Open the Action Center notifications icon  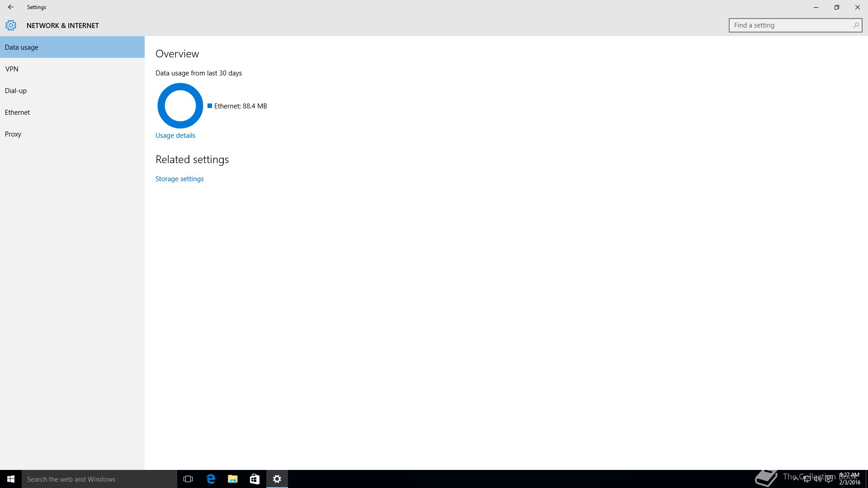(x=829, y=479)
